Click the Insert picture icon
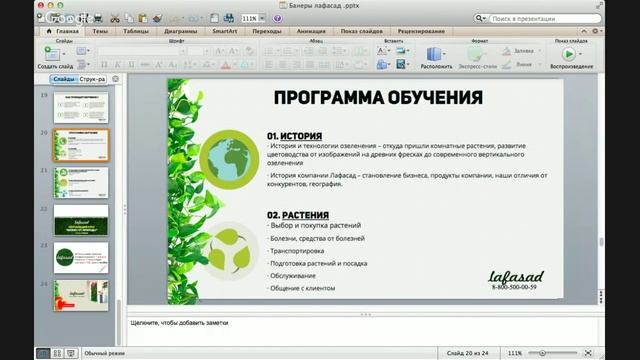 coord(401,51)
